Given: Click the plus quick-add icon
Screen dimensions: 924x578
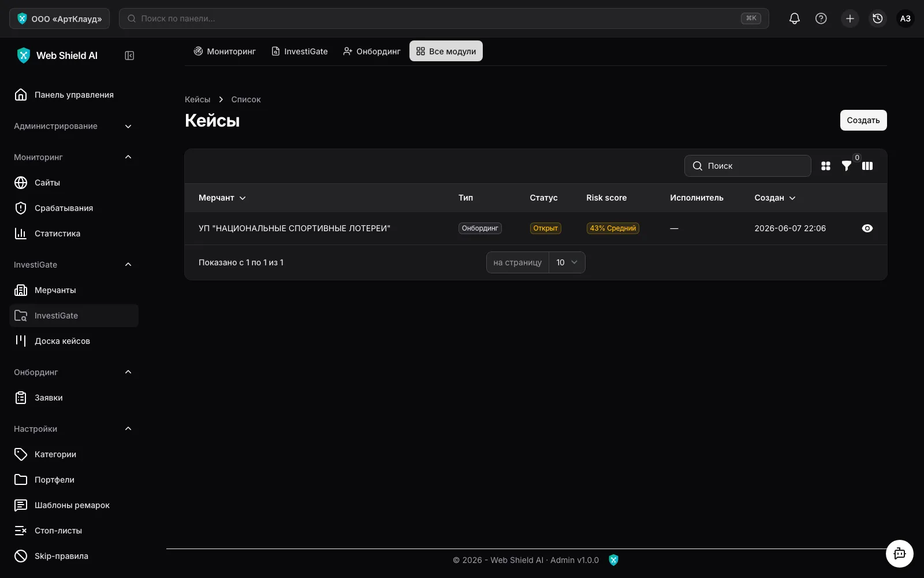Looking at the screenshot, I should pos(850,18).
